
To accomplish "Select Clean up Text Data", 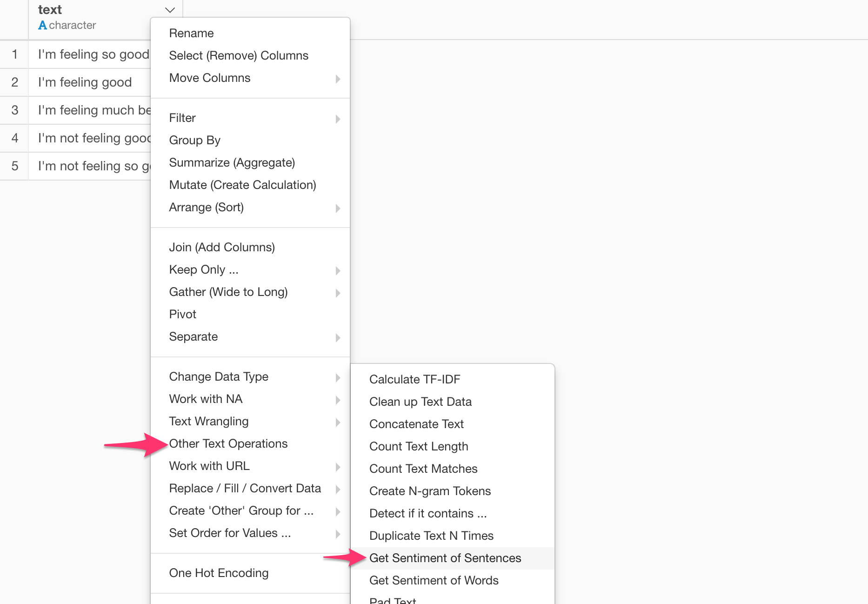I will tap(420, 402).
